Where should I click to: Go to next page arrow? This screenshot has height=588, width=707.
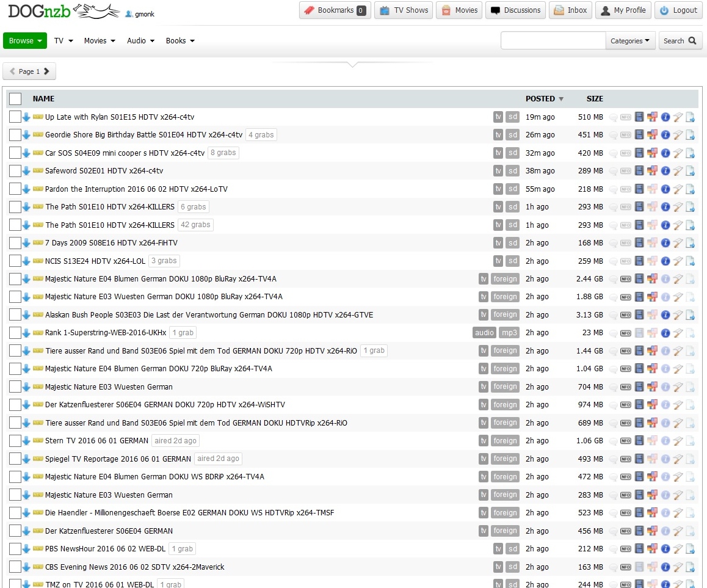click(x=46, y=71)
